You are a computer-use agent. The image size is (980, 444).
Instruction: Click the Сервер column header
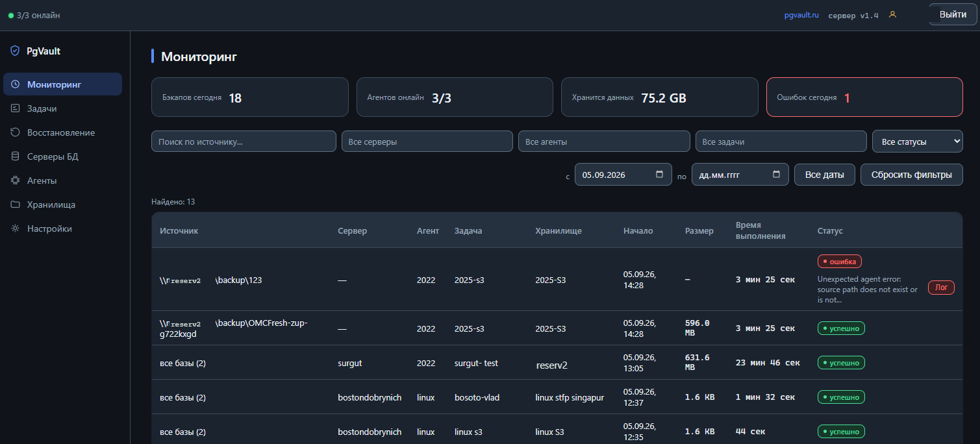(353, 230)
